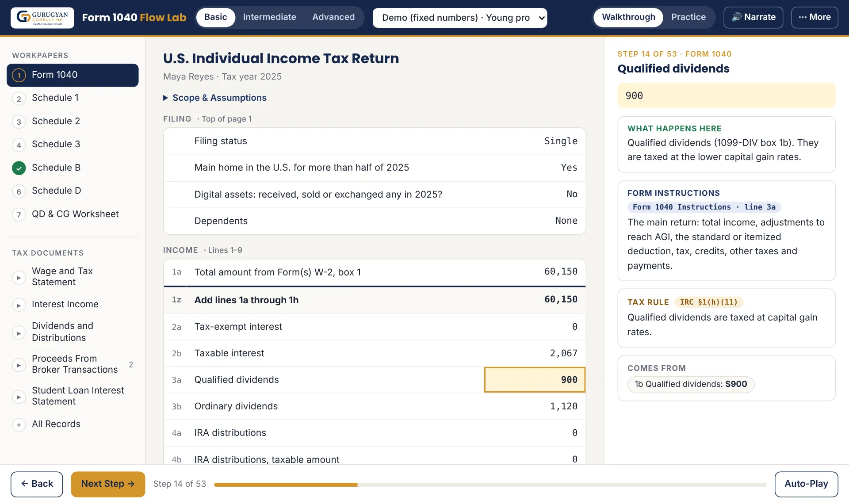Image resolution: width=849 pixels, height=504 pixels.
Task: Click the IRC §1(h)(11) tax rule tag
Action: [x=708, y=302]
